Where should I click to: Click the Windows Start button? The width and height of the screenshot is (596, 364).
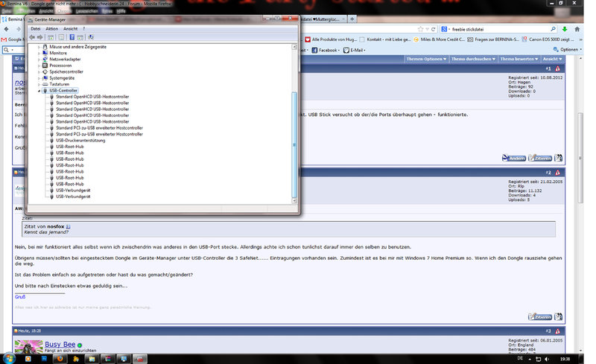pos(9,358)
